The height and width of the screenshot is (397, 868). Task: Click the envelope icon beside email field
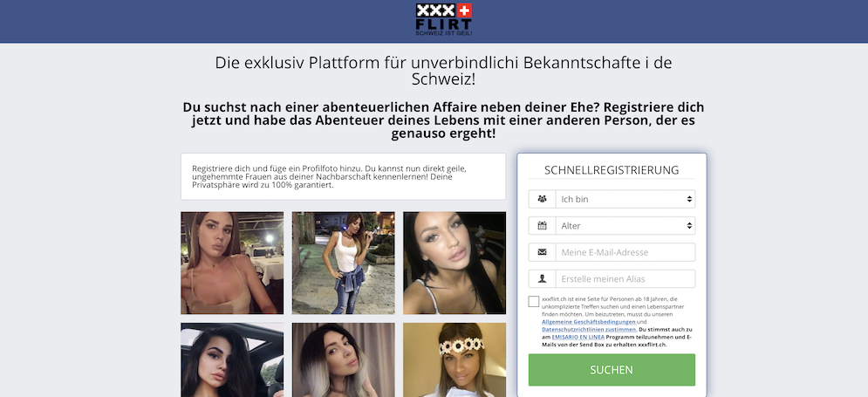click(542, 252)
